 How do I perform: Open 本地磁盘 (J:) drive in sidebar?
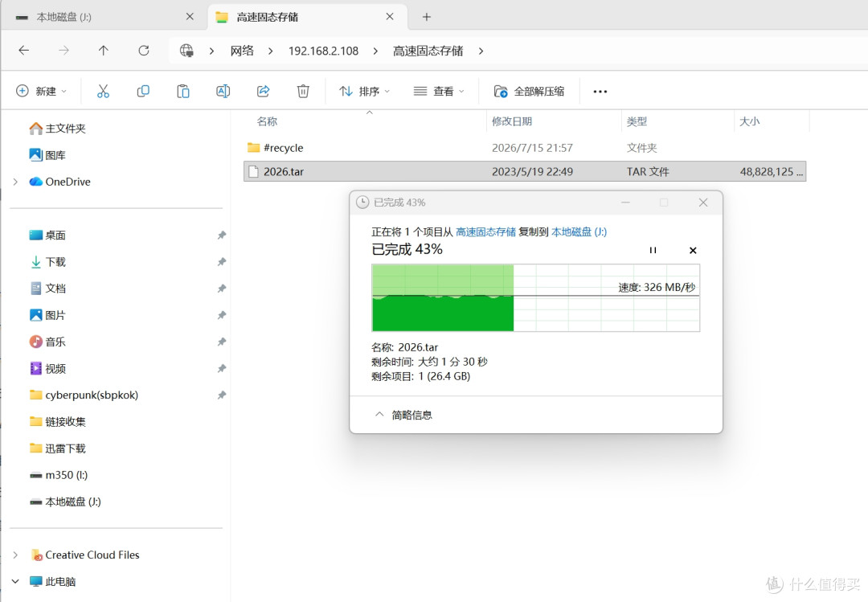pyautogui.click(x=65, y=502)
